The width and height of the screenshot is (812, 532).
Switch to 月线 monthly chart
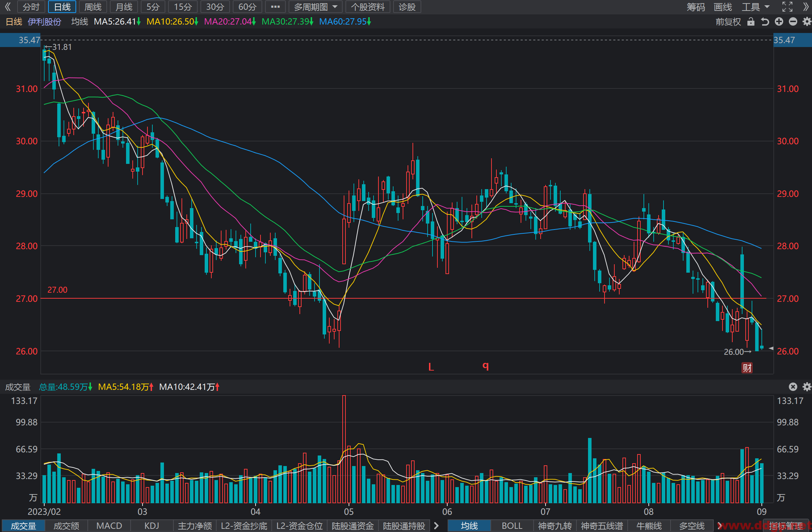point(124,7)
